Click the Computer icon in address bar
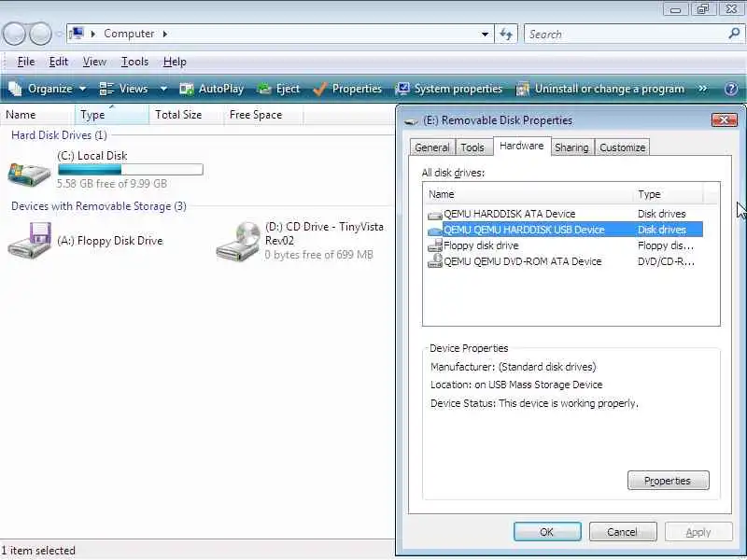The height and width of the screenshot is (560, 747). pyautogui.click(x=77, y=34)
